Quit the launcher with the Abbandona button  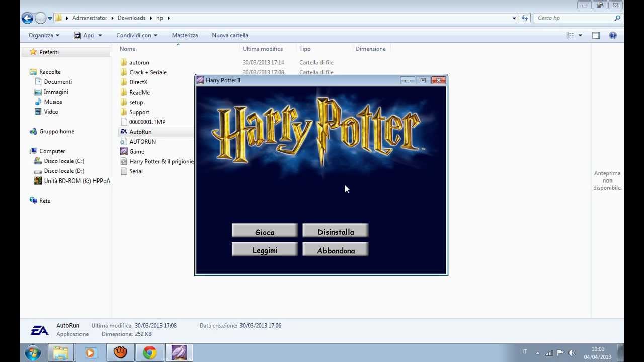point(336,250)
